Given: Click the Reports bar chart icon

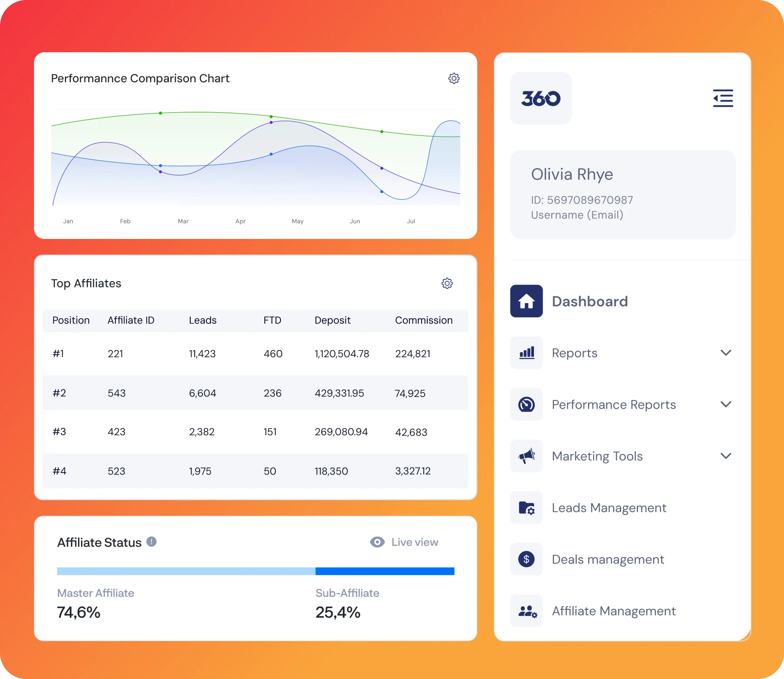Looking at the screenshot, I should coord(526,353).
